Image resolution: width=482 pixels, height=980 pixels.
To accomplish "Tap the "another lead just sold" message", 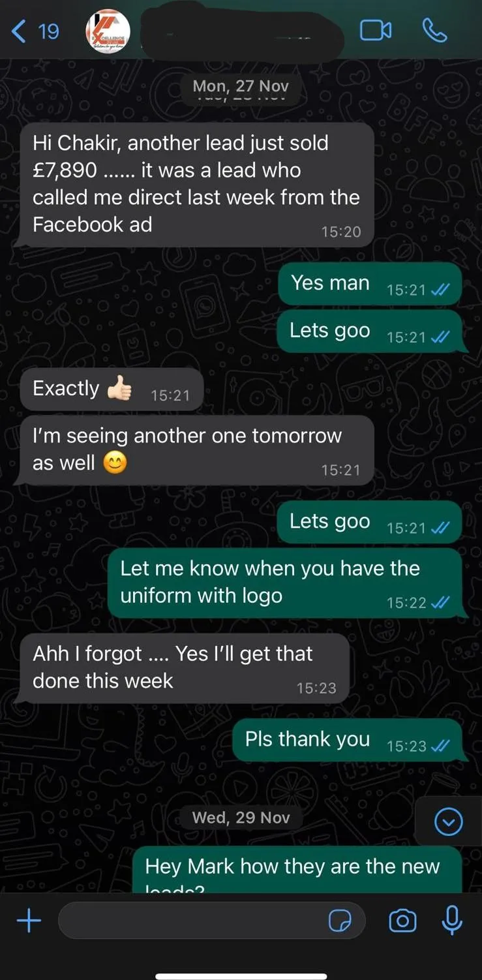I will [x=194, y=185].
